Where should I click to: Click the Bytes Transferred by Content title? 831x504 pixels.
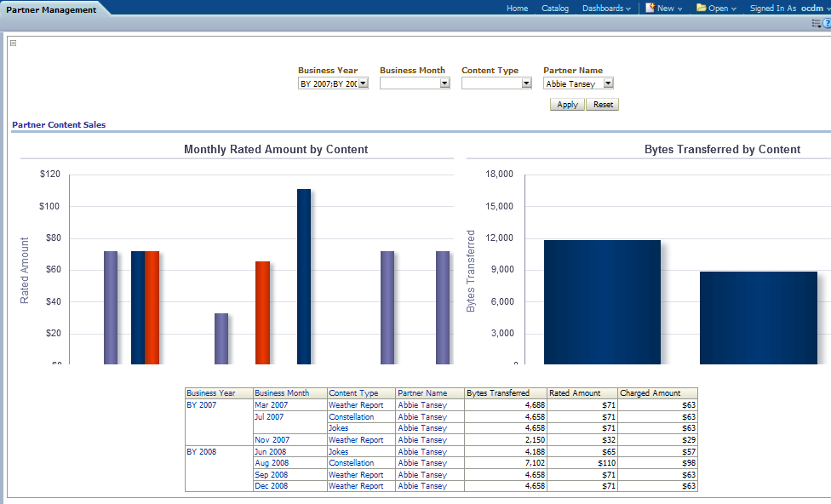[x=722, y=150]
